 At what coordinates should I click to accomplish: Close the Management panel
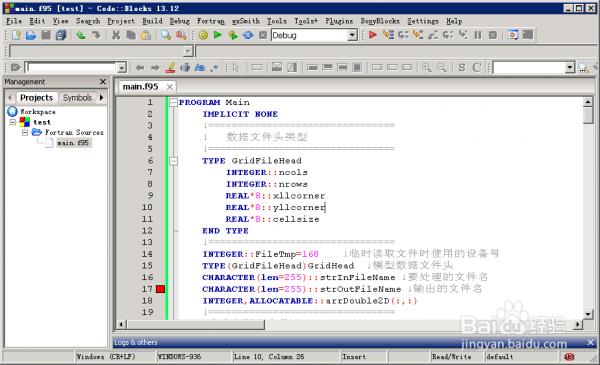point(103,81)
